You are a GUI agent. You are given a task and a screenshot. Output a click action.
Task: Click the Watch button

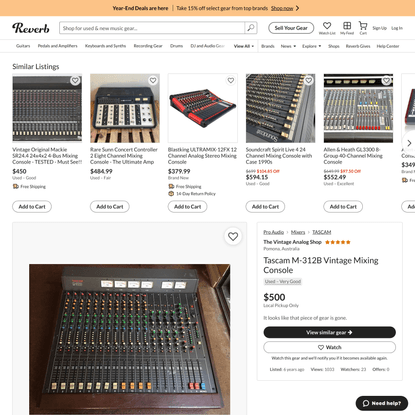coord(329,347)
